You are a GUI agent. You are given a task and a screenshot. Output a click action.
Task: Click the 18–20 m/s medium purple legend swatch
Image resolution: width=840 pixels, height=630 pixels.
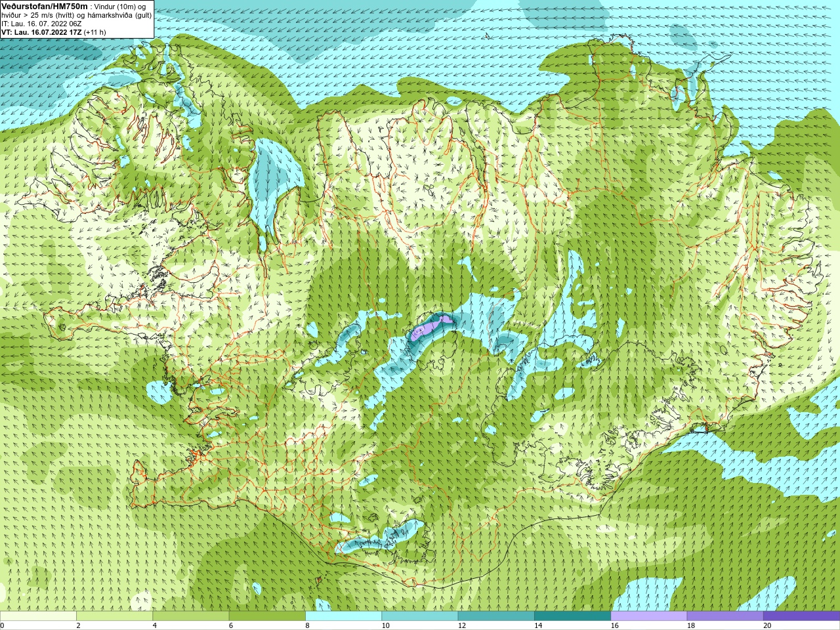pyautogui.click(x=725, y=616)
